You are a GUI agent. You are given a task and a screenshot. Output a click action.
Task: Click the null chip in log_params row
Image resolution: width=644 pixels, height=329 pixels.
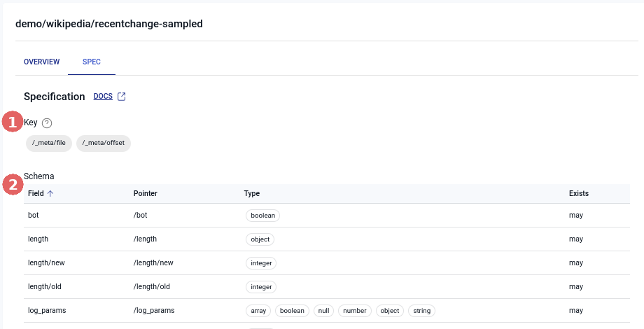[x=325, y=311]
